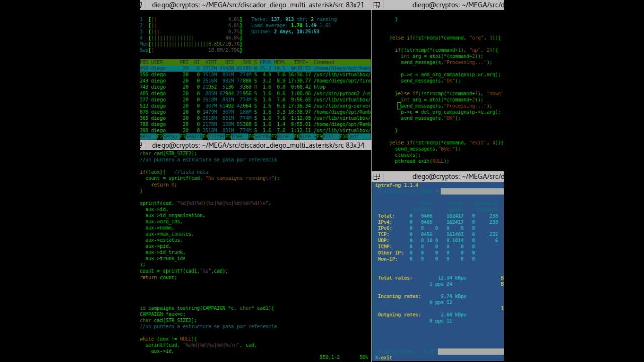Open the group icon in iptraf-ng pane titlebar
The image size is (644, 362).
pos(376,177)
